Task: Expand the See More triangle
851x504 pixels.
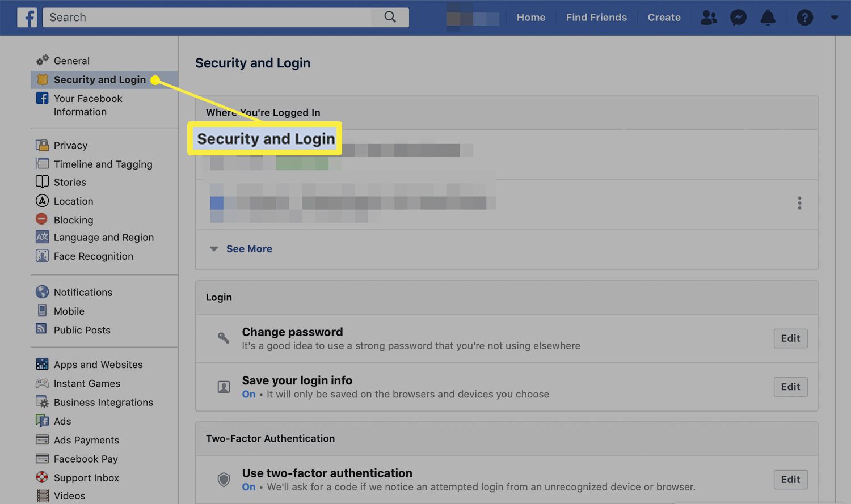Action: pyautogui.click(x=214, y=249)
